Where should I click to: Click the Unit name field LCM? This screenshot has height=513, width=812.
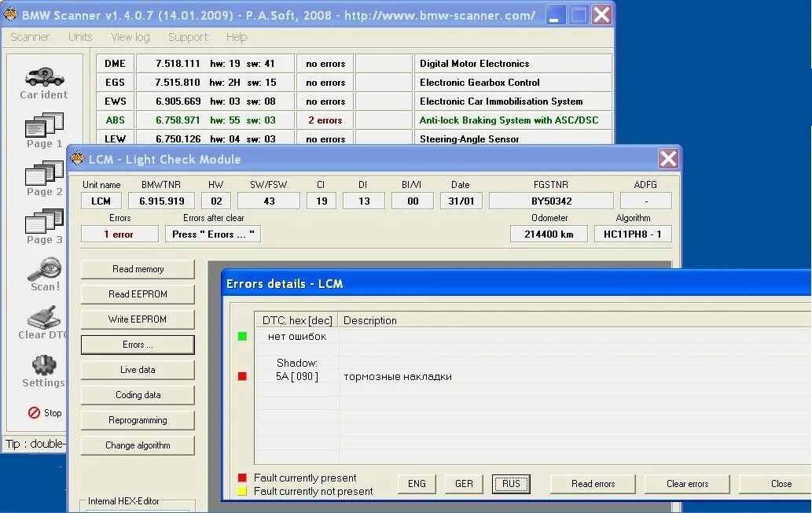[x=101, y=201]
